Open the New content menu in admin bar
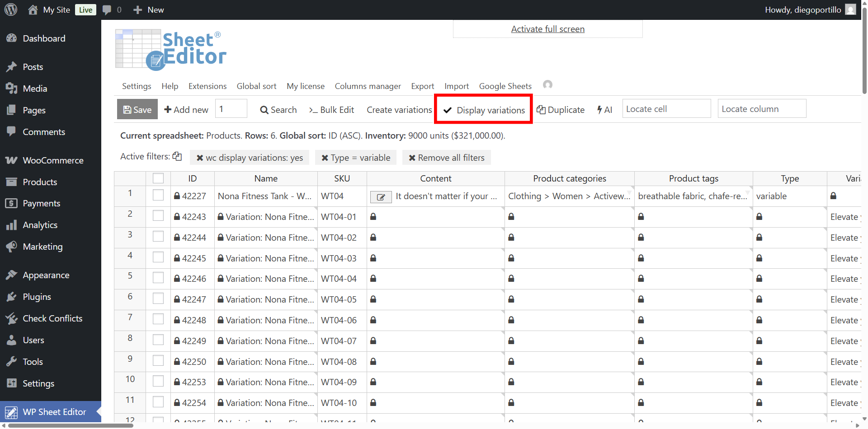The height and width of the screenshot is (429, 868). [149, 9]
